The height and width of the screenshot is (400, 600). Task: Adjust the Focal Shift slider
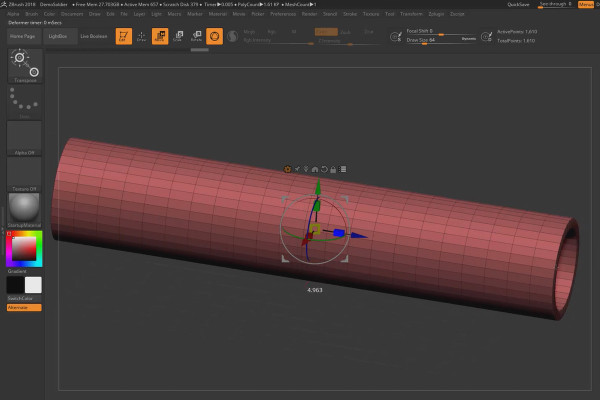click(440, 32)
